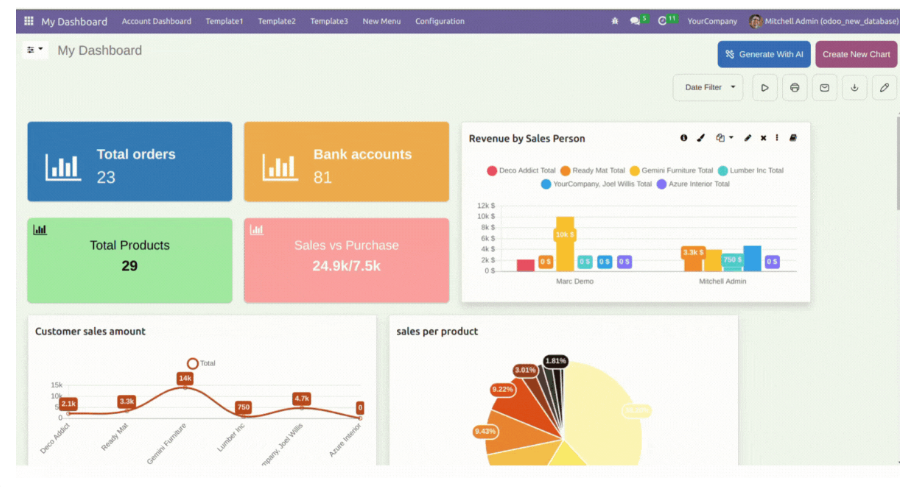The width and height of the screenshot is (910, 487).
Task: Open the Date Filter dropdown
Action: click(x=708, y=88)
